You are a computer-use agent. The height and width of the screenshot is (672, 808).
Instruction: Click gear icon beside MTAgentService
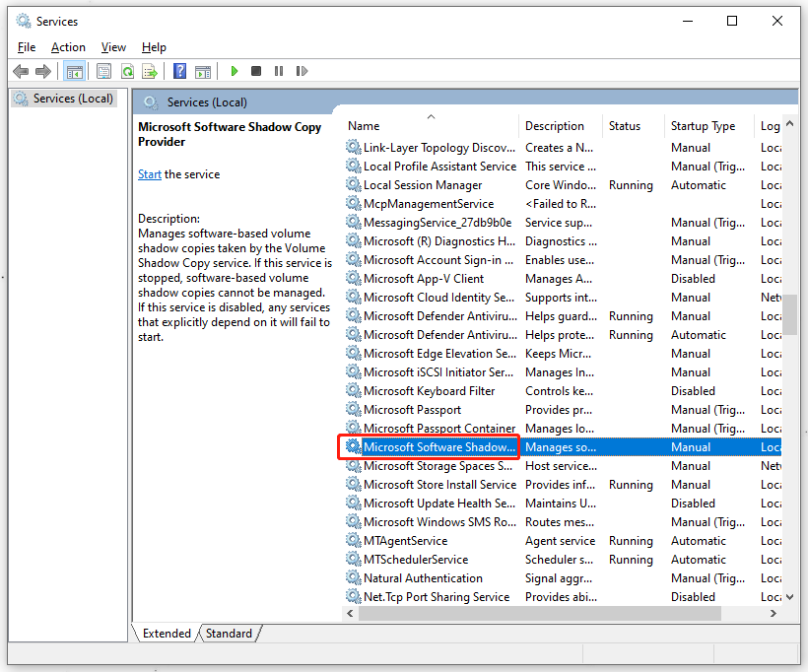353,540
